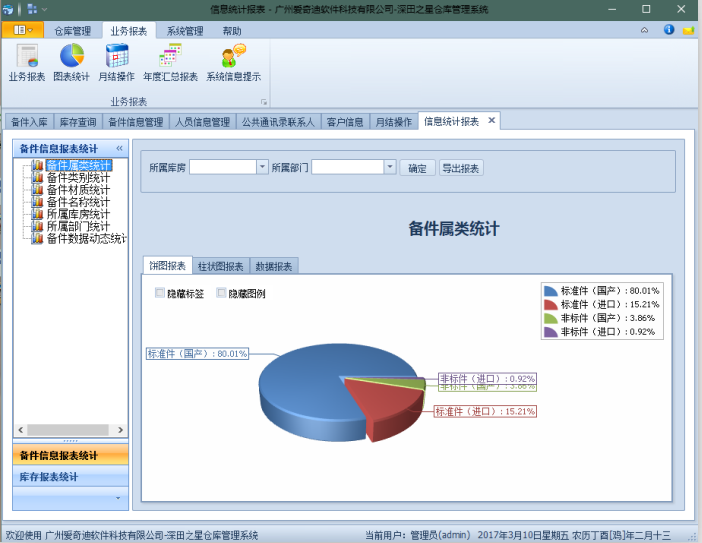Select 备件名称统计 in the tree
This screenshot has width=702, height=543.
pyautogui.click(x=78, y=202)
